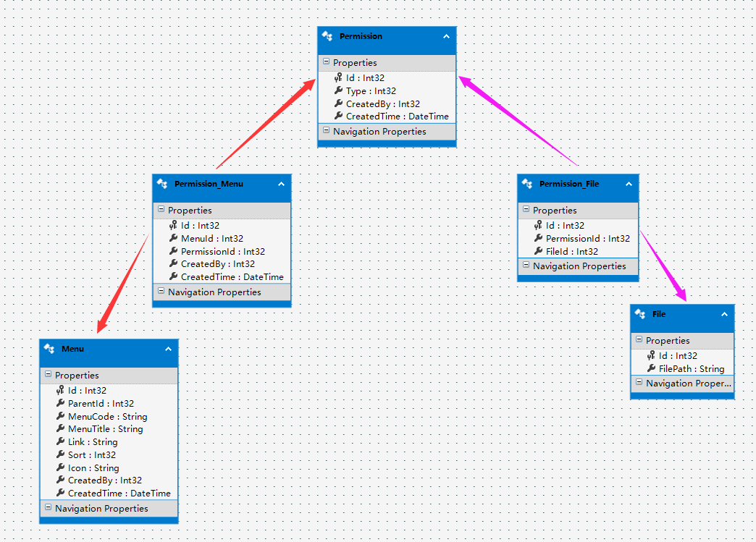
Task: Select "CreatedTime : DateTime" text in Menu
Action: [x=119, y=494]
